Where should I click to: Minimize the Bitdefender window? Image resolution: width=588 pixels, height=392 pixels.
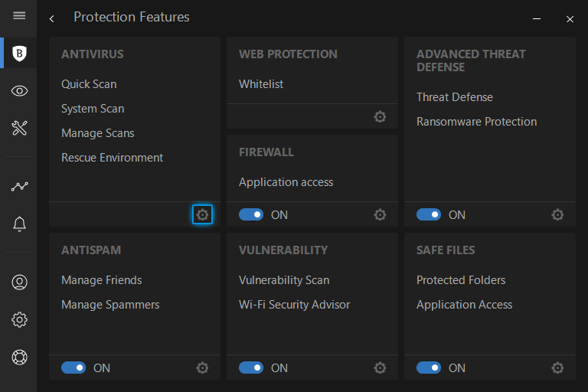point(537,18)
